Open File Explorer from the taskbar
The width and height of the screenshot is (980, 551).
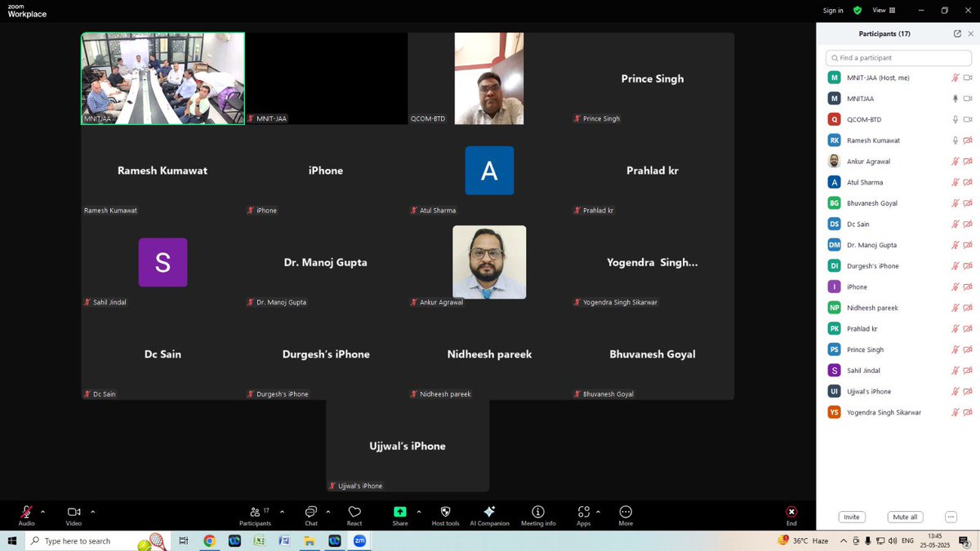310,540
